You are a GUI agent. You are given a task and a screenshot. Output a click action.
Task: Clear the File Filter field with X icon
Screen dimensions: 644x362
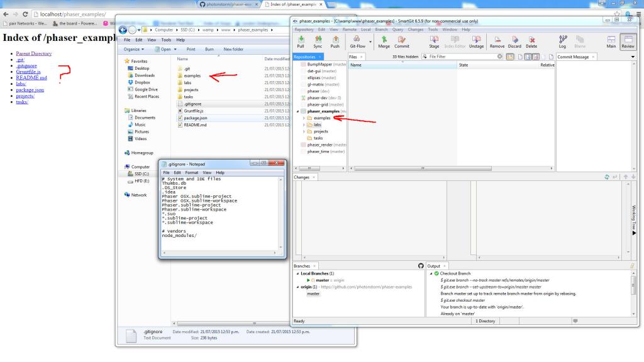(499, 57)
